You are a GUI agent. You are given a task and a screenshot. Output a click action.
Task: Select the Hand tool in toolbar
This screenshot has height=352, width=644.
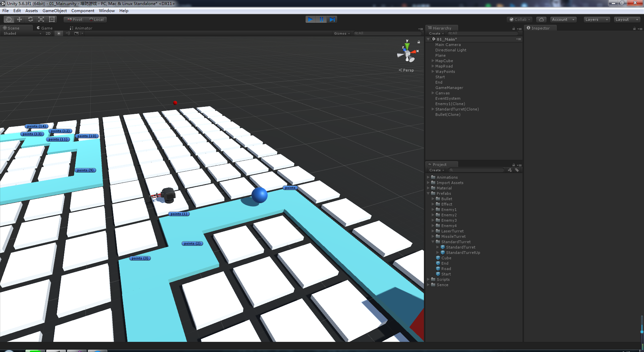point(8,19)
